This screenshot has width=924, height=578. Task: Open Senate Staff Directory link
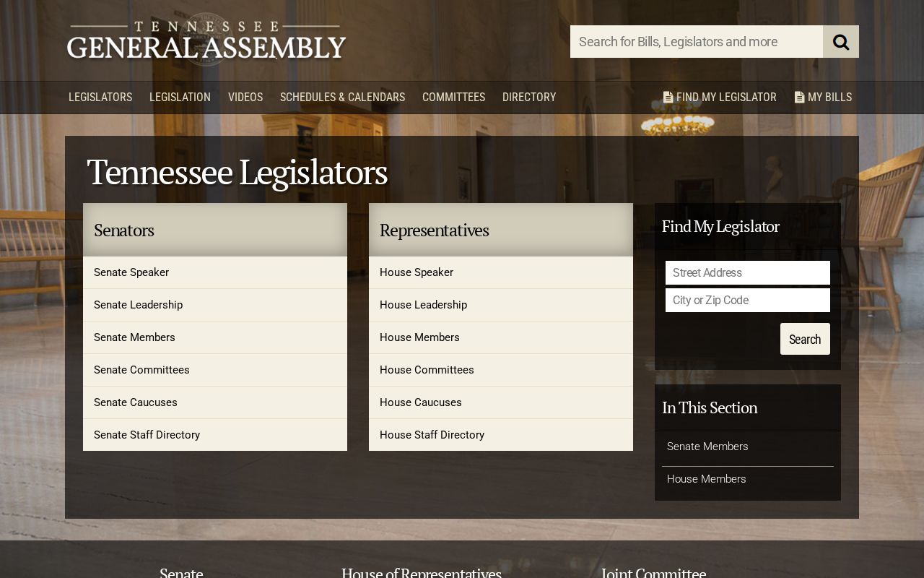click(x=215, y=435)
